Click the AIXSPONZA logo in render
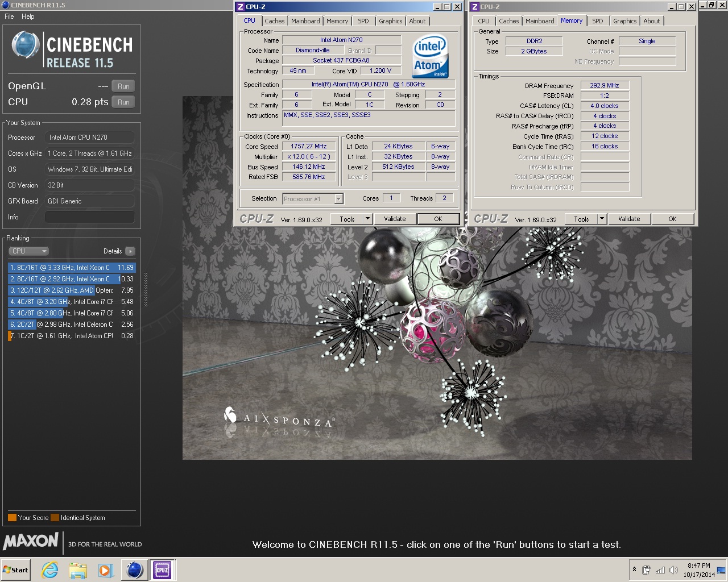 click(279, 419)
